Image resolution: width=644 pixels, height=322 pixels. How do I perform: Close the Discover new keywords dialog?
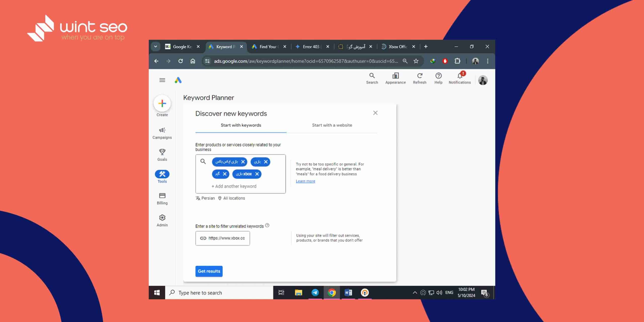(x=375, y=113)
